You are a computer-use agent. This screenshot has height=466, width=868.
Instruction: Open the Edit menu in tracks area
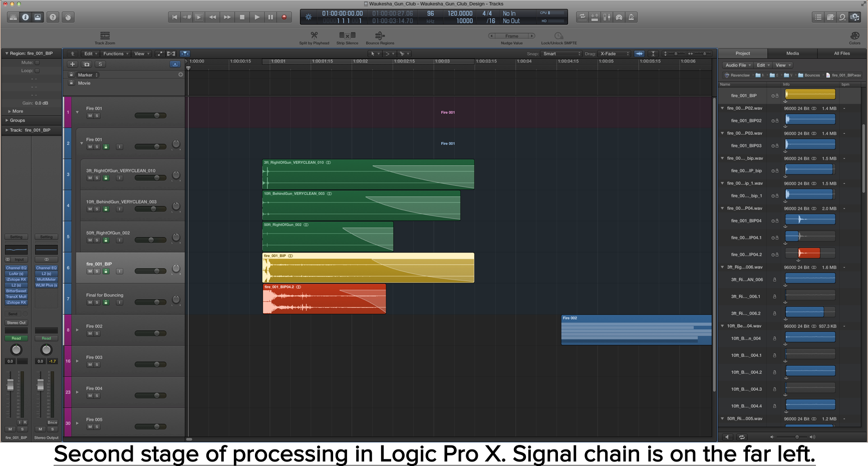coord(91,54)
